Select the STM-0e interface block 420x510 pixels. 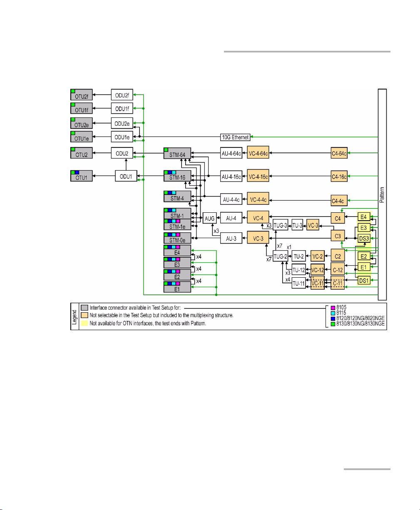click(x=177, y=238)
